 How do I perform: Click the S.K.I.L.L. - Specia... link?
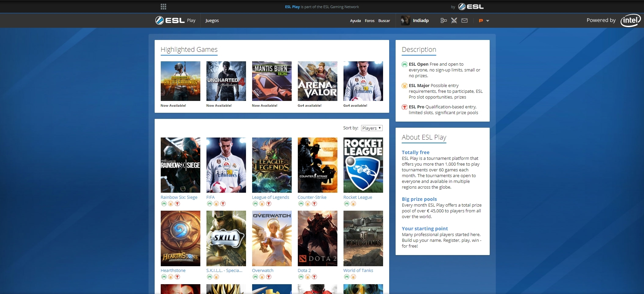[224, 270]
